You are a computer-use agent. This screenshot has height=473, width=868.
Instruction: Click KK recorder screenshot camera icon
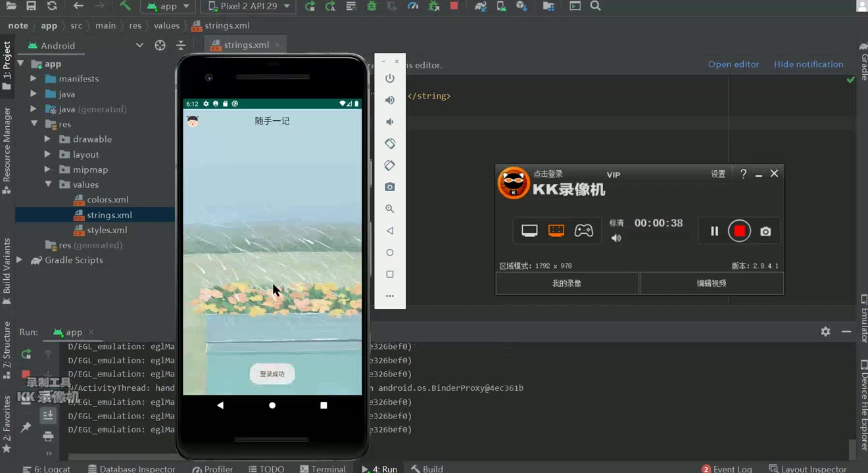click(x=765, y=231)
